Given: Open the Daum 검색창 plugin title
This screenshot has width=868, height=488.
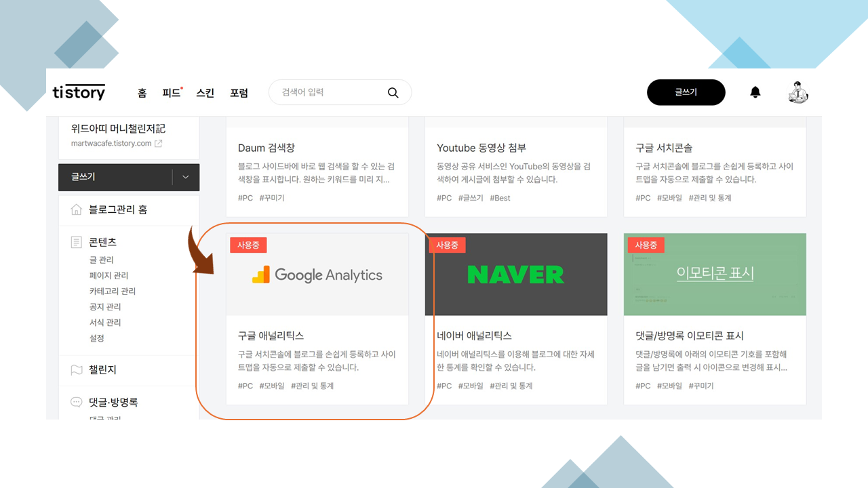Looking at the screenshot, I should coord(267,148).
